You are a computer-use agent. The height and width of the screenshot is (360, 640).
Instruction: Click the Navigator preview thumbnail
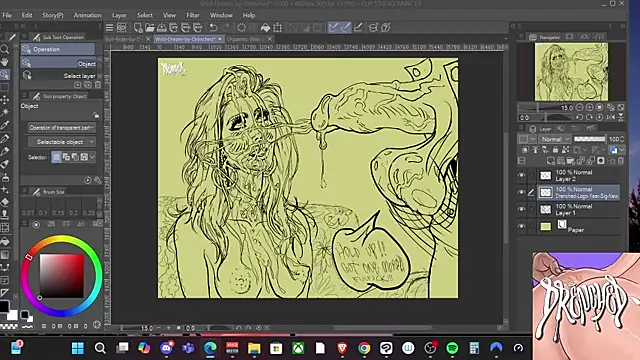coord(571,72)
